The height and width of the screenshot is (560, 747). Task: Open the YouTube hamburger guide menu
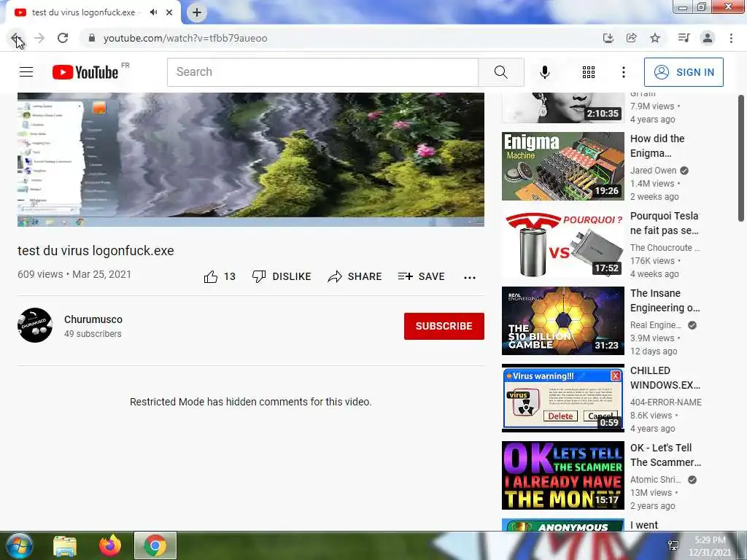26,72
